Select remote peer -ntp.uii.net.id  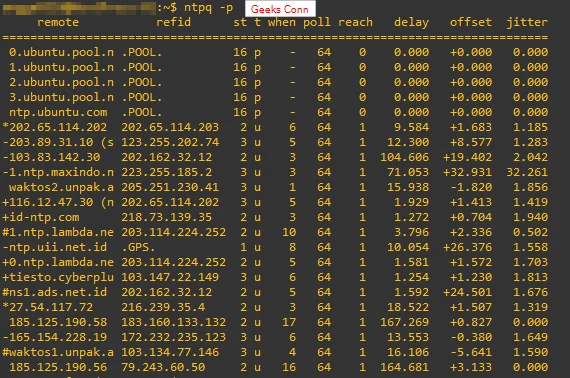pos(55,247)
